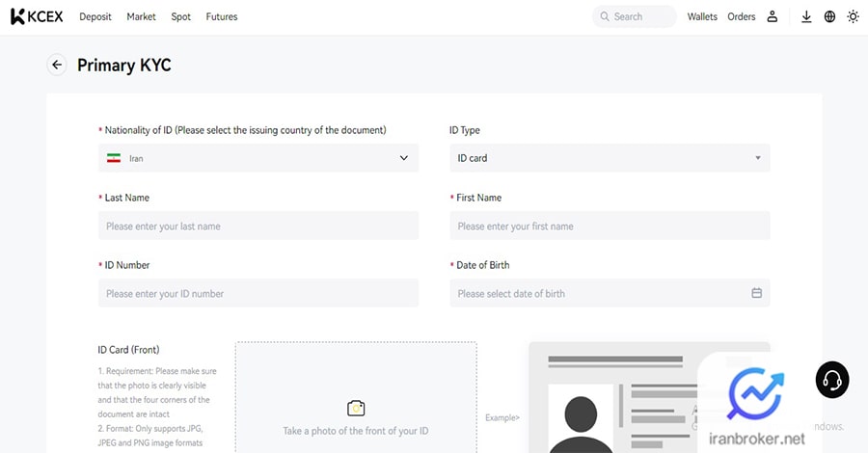The image size is (868, 453).
Task: Open the Deposit menu
Action: (x=95, y=16)
